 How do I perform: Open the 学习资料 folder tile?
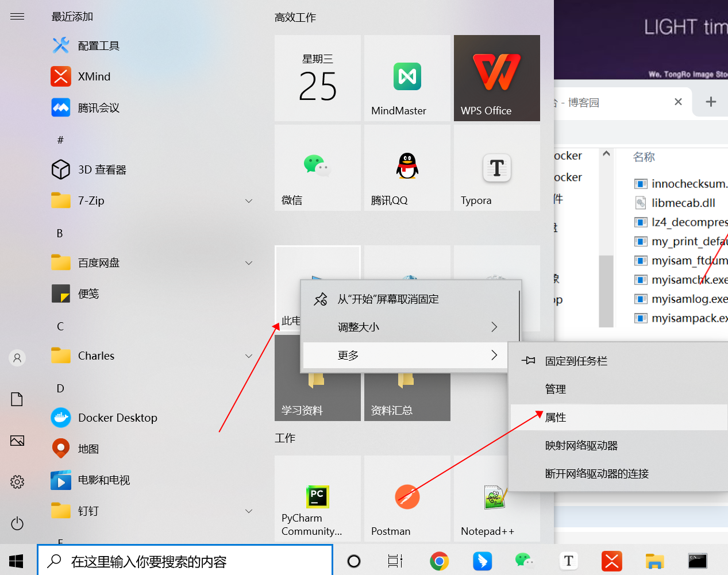(318, 398)
